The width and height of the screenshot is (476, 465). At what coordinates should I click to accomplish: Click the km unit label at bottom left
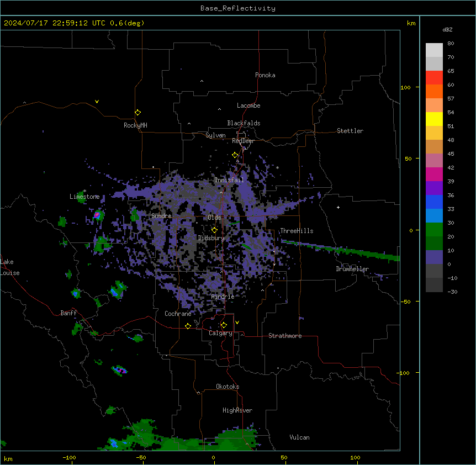point(8,458)
